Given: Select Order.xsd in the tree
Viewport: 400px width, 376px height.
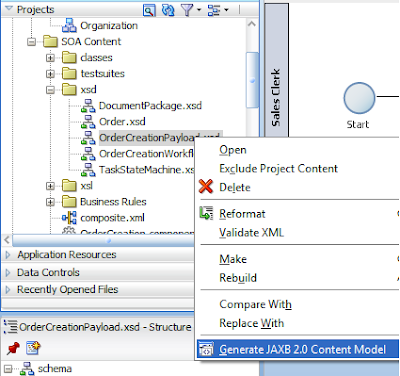Looking at the screenshot, I should [x=122, y=122].
